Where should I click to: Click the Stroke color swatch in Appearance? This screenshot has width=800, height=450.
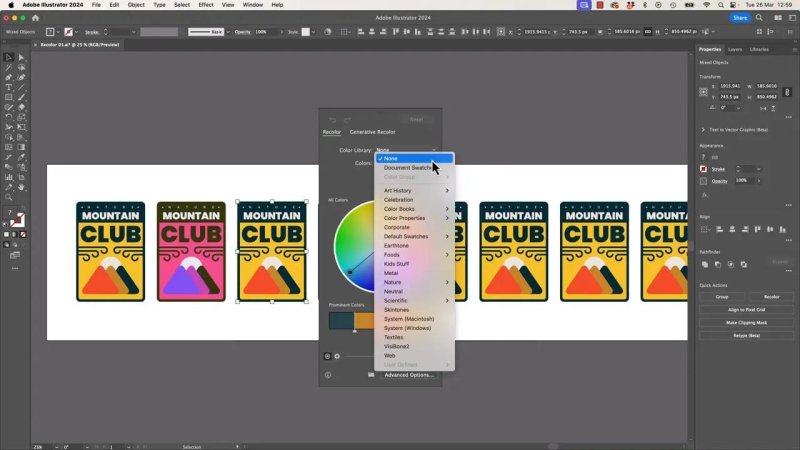704,169
